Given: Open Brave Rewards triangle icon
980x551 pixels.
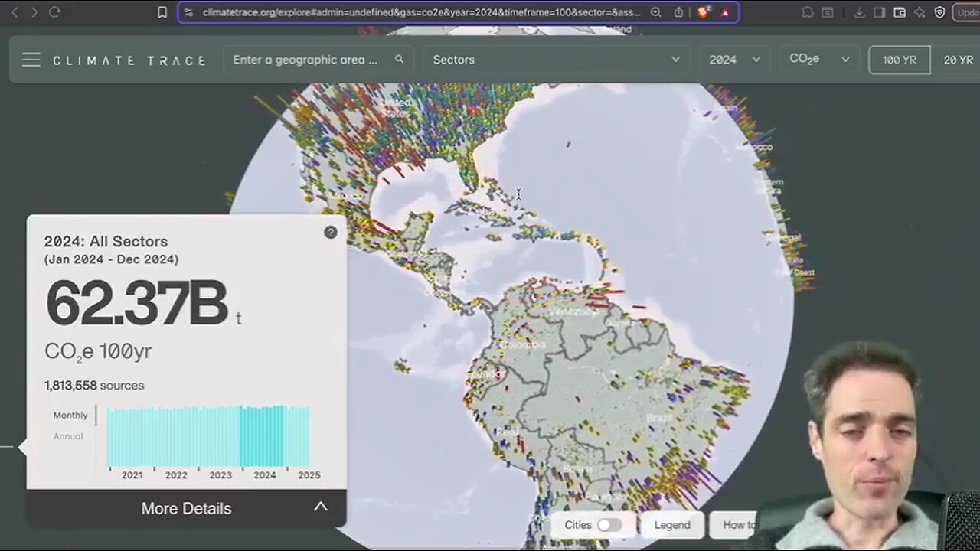Looking at the screenshot, I should pyautogui.click(x=725, y=12).
